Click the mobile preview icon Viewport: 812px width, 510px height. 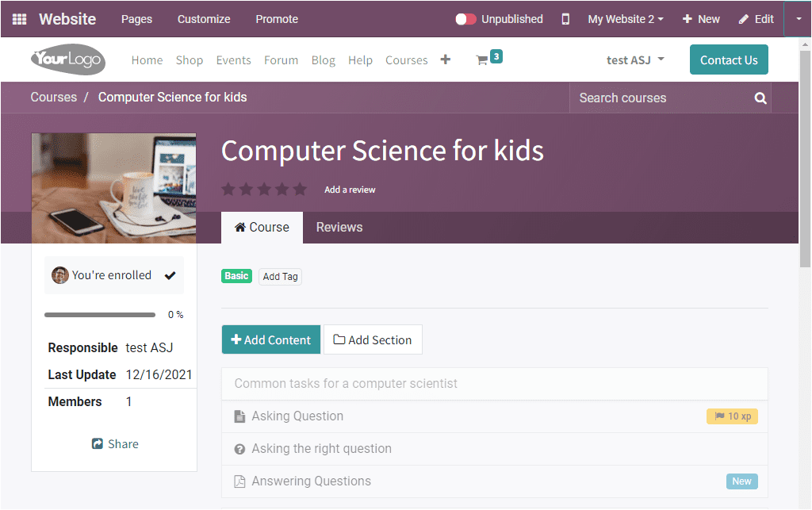[x=565, y=18]
